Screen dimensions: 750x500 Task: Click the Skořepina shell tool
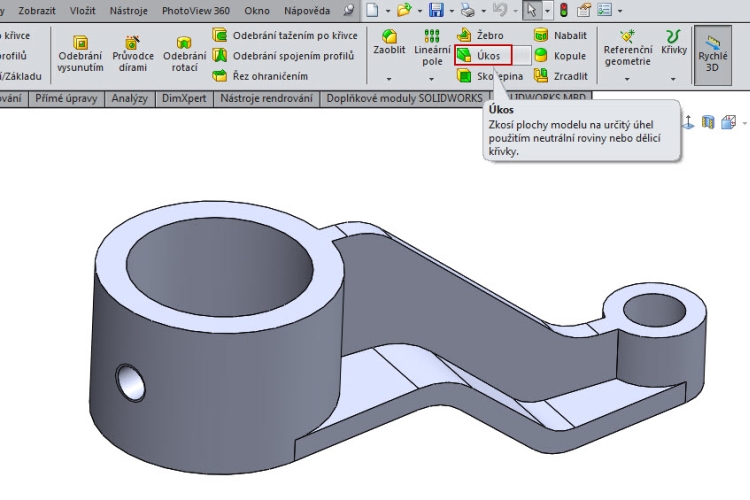490,76
